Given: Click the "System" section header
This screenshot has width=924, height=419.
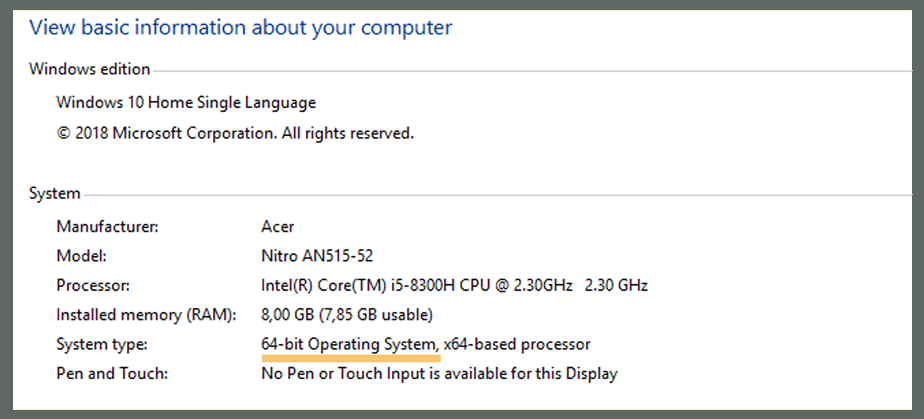Looking at the screenshot, I should click(56, 193).
